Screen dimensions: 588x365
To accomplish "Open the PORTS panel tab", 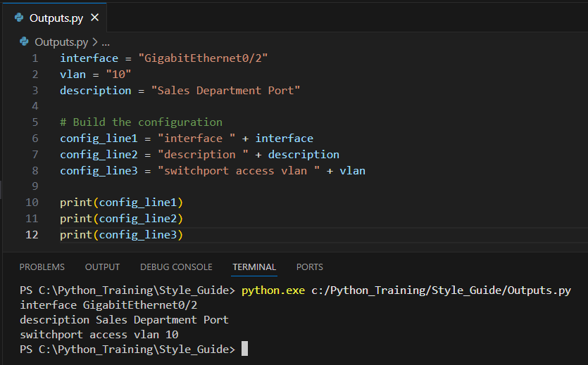I will [310, 267].
